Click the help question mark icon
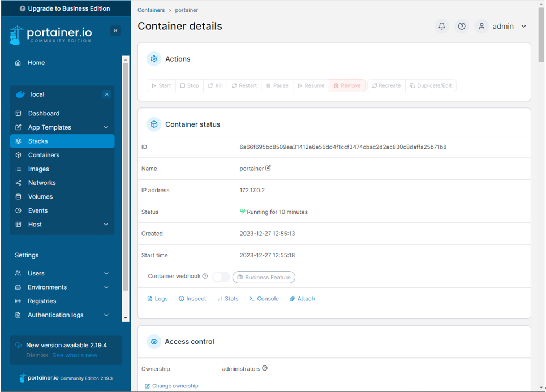The image size is (546, 392). click(x=461, y=26)
